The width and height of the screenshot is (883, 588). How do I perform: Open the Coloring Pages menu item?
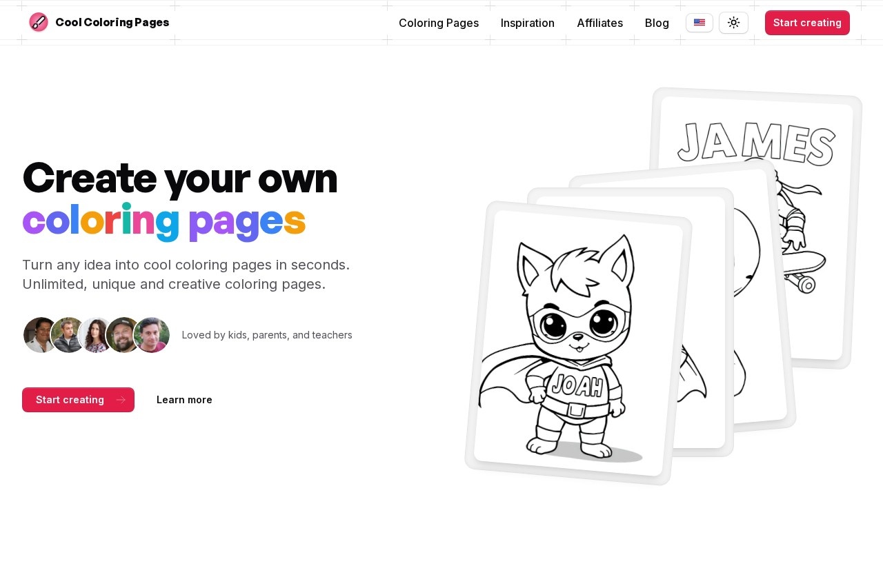coord(438,23)
